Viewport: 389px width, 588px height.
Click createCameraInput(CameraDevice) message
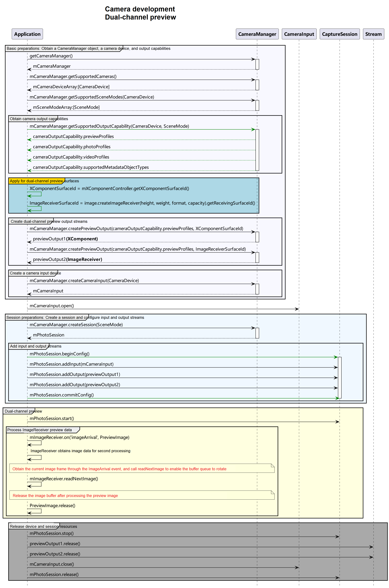tap(84, 281)
